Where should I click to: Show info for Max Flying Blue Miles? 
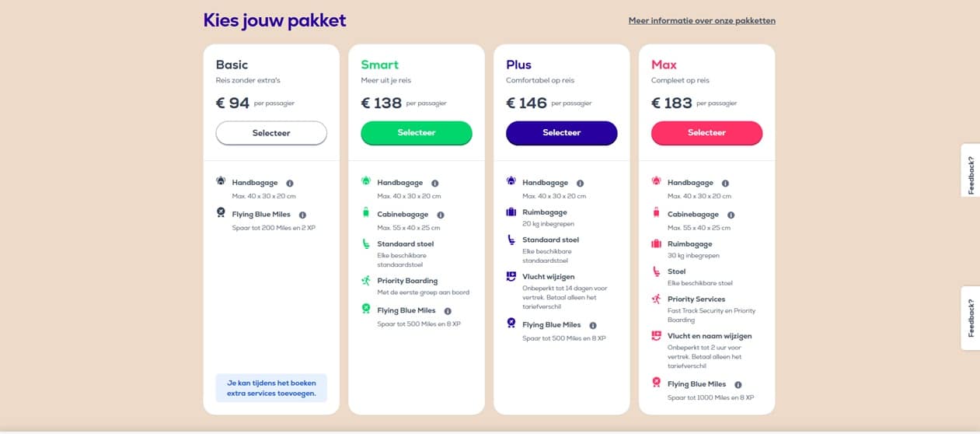pyautogui.click(x=738, y=384)
